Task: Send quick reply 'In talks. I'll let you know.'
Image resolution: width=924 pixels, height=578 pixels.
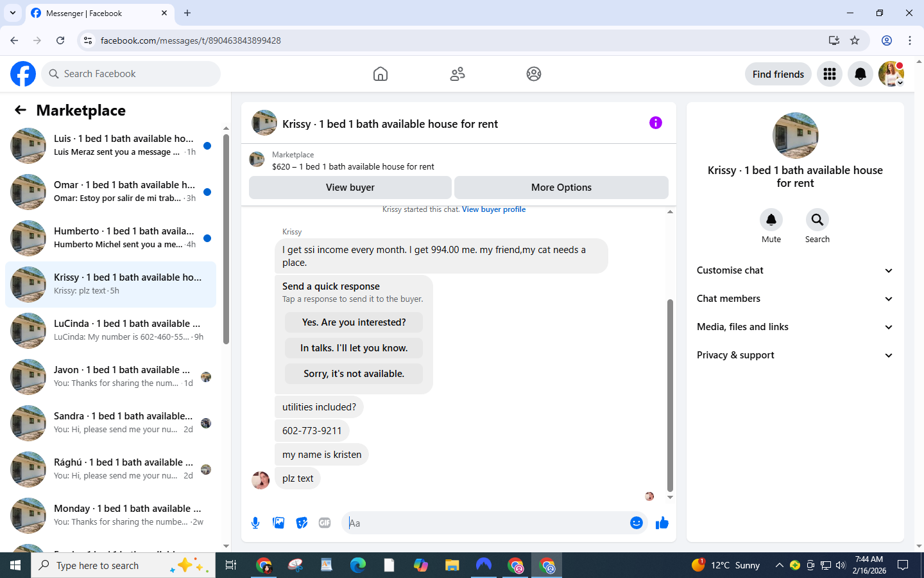Action: [354, 348]
